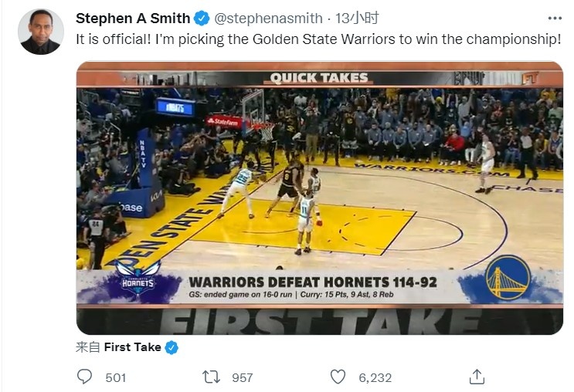Click the verified badge beside First Take
The width and height of the screenshot is (574, 392).
point(172,347)
